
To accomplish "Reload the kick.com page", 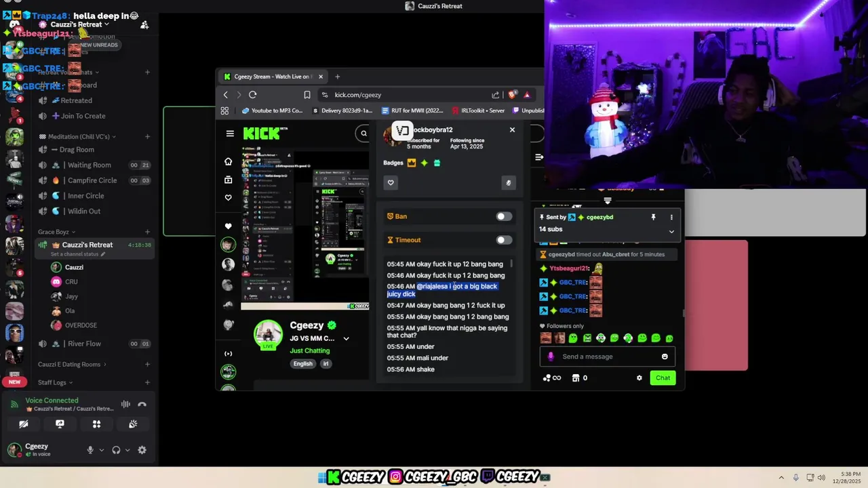I will point(252,95).
